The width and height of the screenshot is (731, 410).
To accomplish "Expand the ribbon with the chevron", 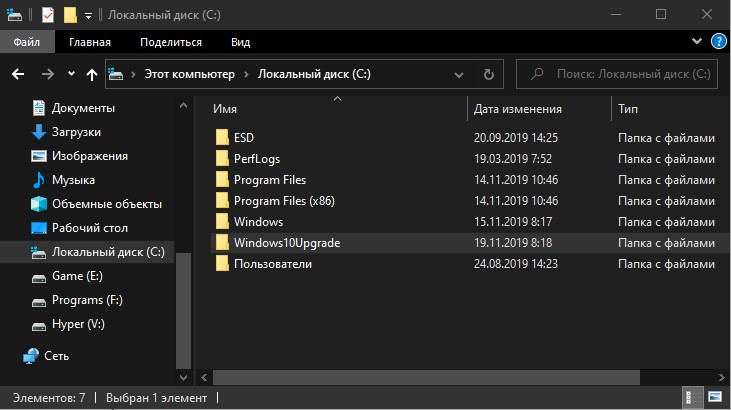I will (x=697, y=41).
